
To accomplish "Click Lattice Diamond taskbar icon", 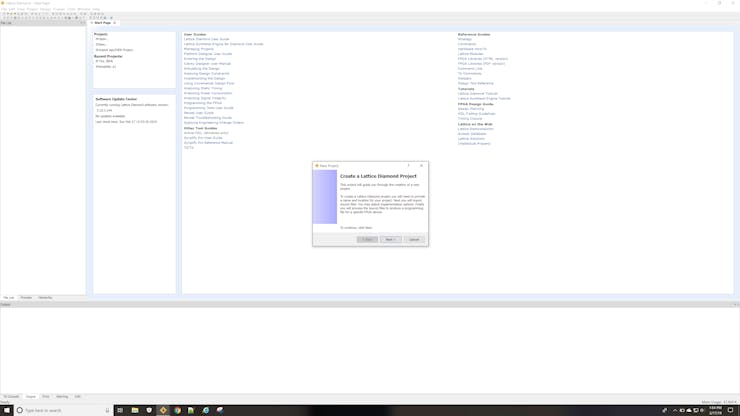I will 163,410.
